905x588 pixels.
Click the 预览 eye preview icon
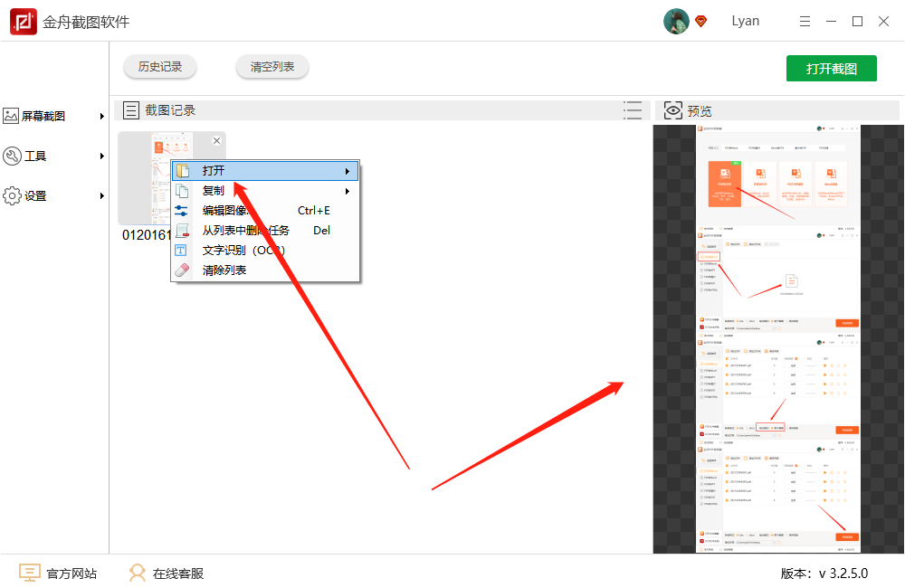[672, 109]
